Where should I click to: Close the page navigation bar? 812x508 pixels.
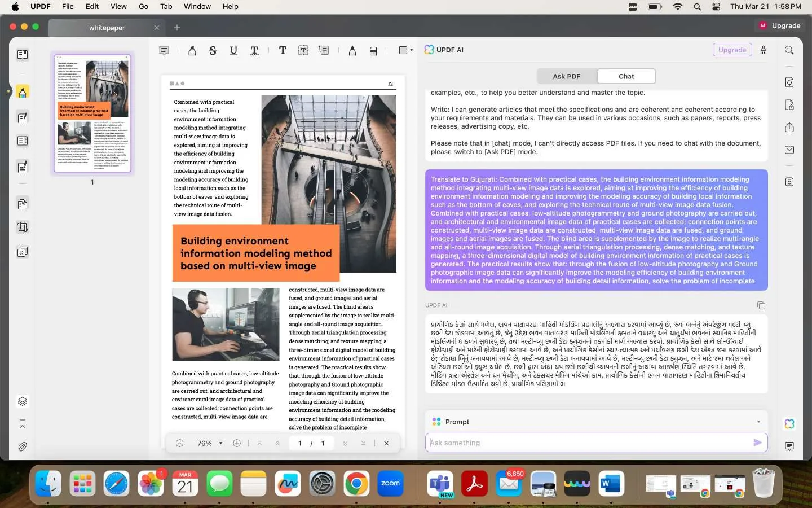point(386,443)
